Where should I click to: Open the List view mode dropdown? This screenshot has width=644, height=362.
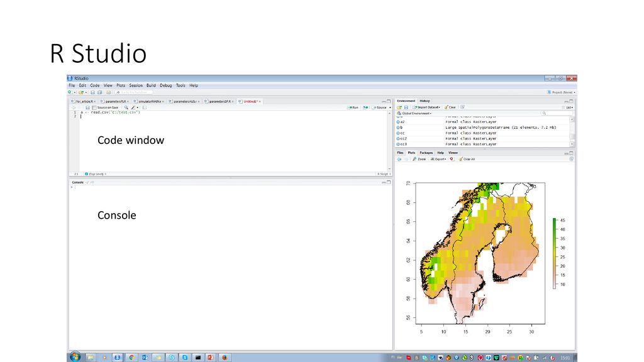(x=569, y=107)
